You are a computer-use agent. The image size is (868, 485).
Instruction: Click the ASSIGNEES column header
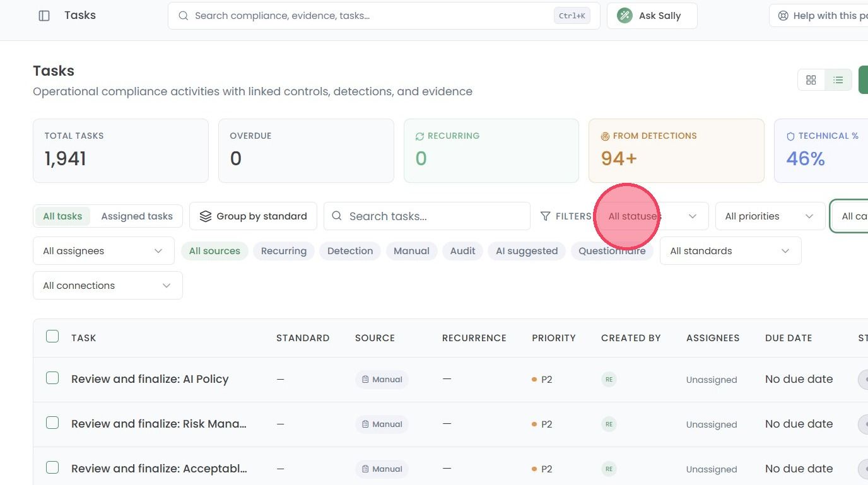[713, 338]
